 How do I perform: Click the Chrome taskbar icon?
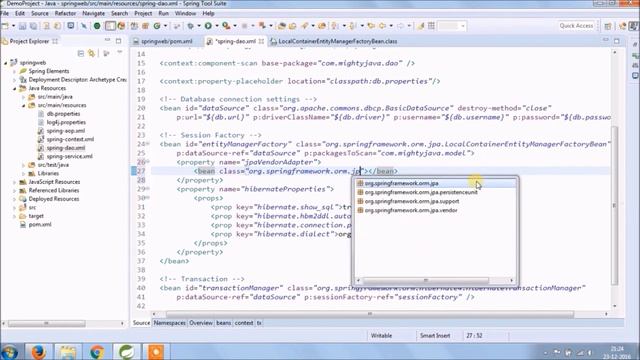point(97,351)
